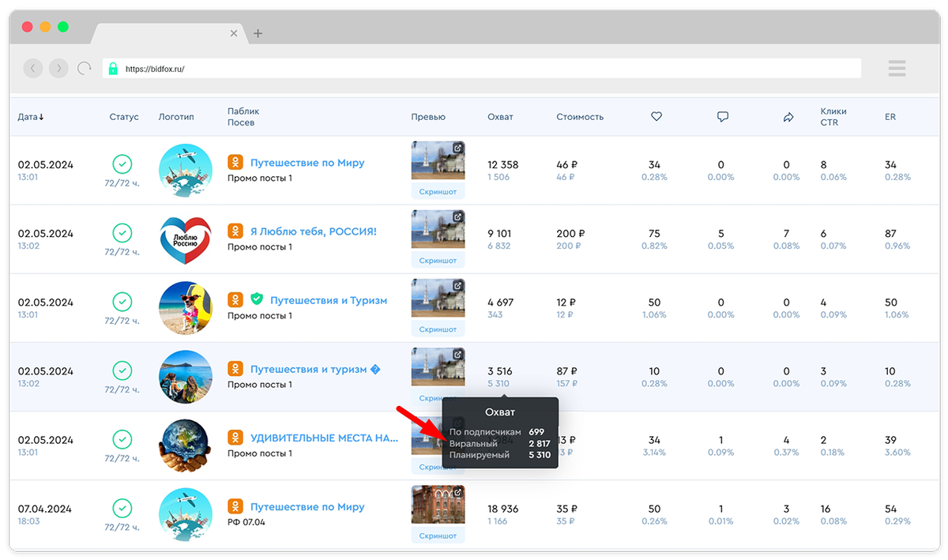This screenshot has height=560, width=948.
Task: Click the РФ 07.04 campaign label
Action: 246,522
